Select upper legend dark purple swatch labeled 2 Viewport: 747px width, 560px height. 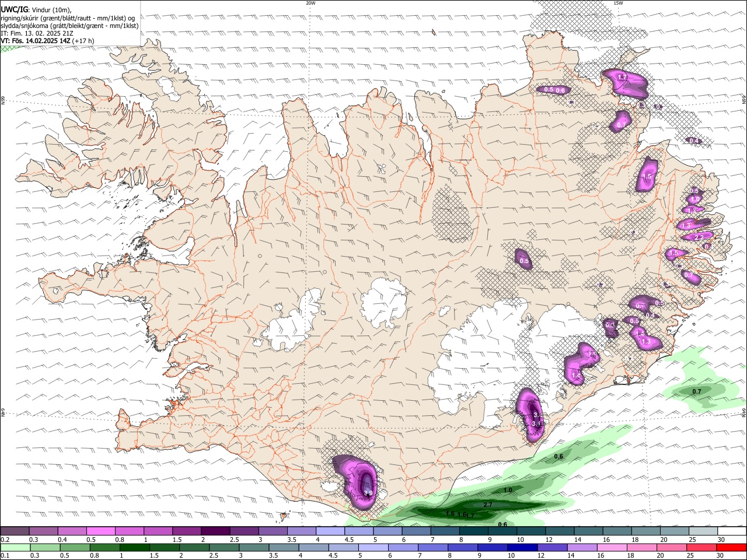pyautogui.click(x=215, y=531)
